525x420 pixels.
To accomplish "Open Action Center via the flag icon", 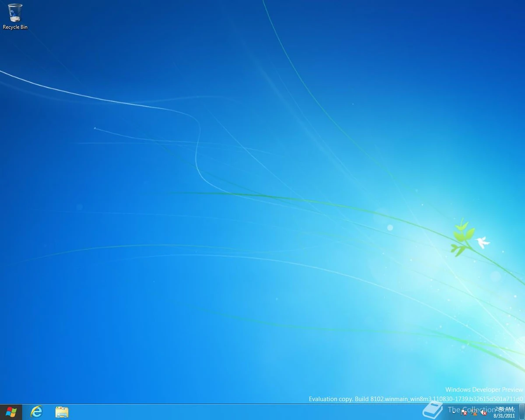I will point(464,413).
